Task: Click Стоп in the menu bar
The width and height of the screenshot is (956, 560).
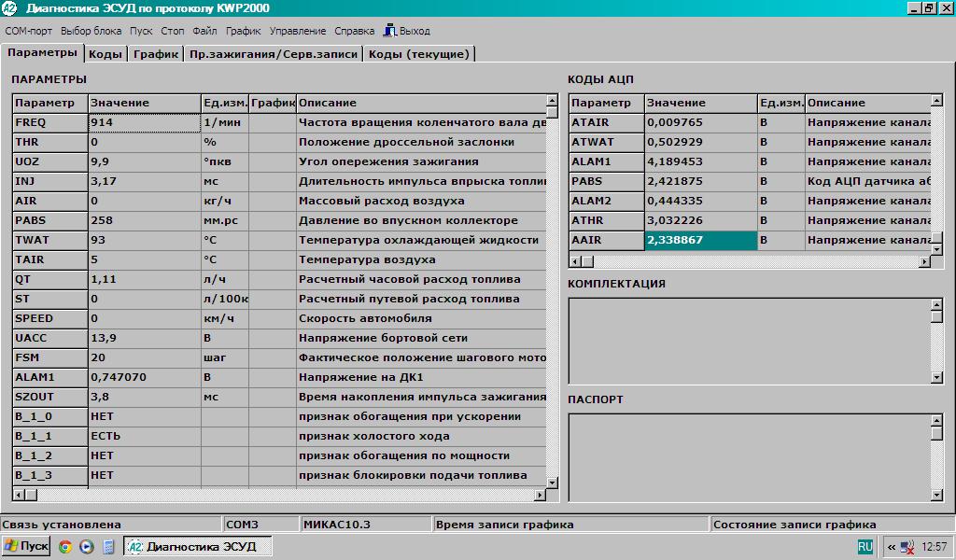Action: tap(173, 31)
